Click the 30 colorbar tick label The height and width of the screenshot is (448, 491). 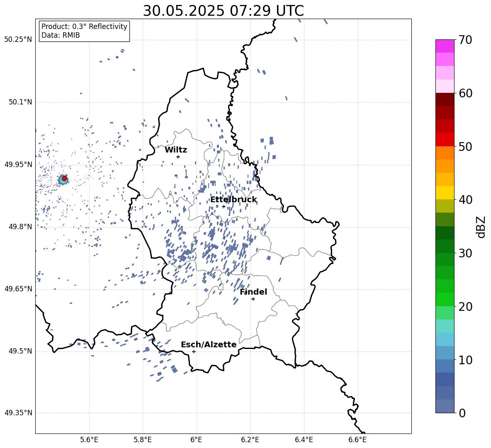point(465,253)
